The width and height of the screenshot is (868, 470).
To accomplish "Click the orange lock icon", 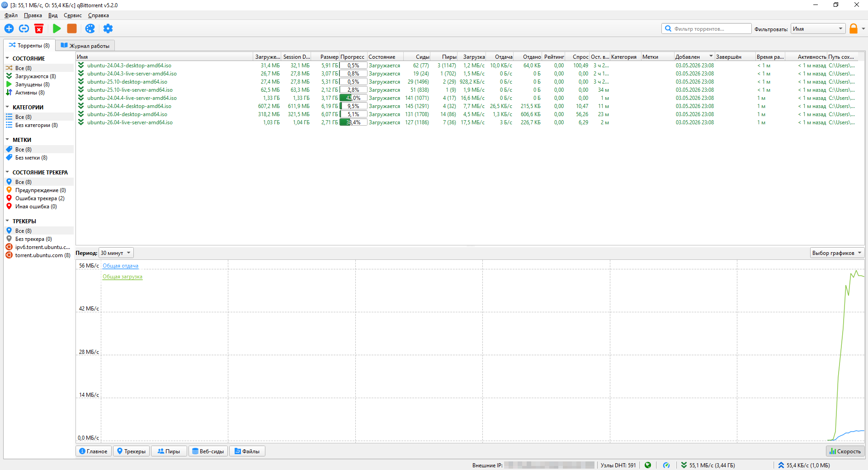I will click(854, 28).
